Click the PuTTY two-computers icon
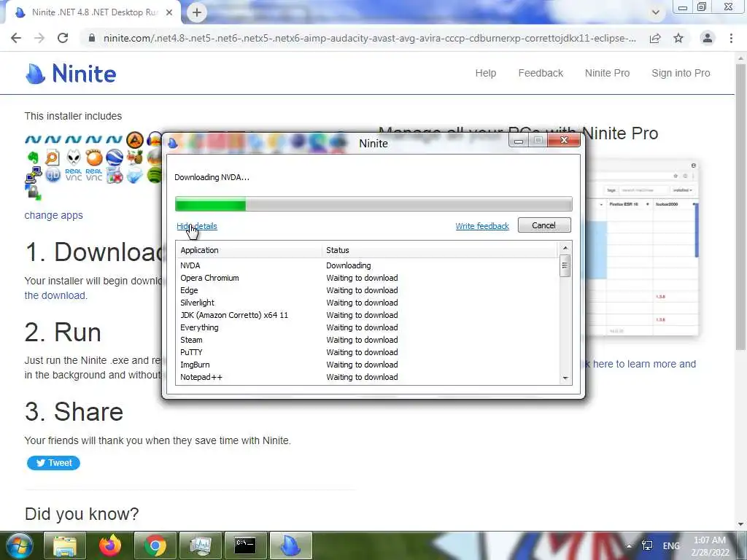The height and width of the screenshot is (560, 747). [x=33, y=175]
